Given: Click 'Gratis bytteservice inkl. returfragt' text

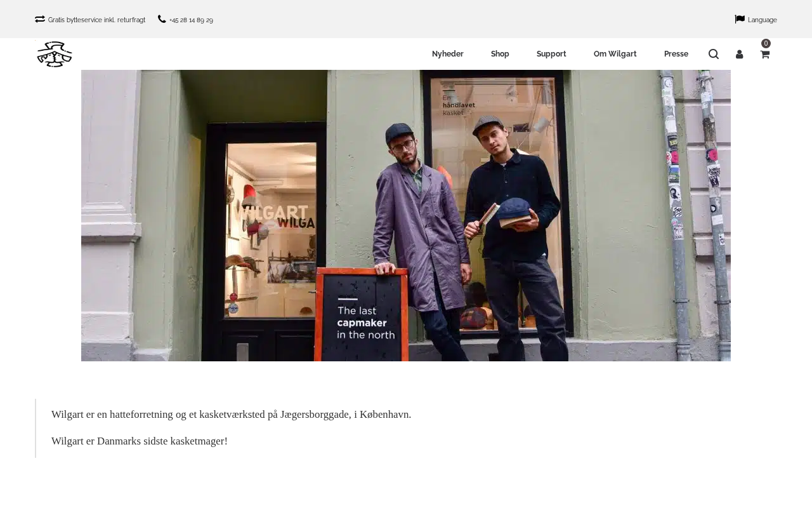Looking at the screenshot, I should click(x=96, y=20).
